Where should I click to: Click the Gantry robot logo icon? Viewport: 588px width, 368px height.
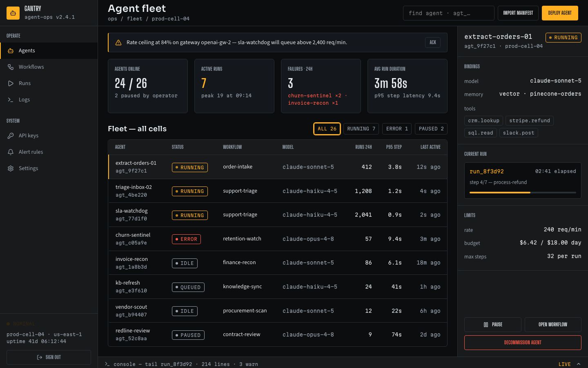click(x=13, y=13)
